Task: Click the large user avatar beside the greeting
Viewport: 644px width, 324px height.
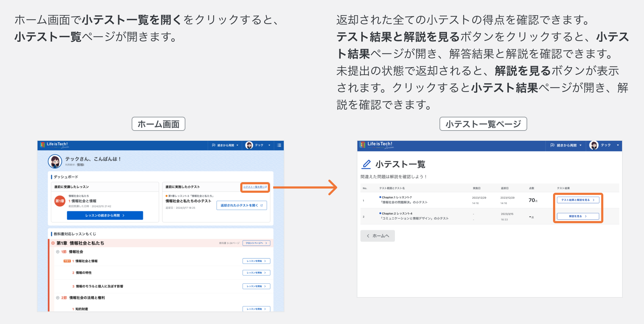Action: (x=55, y=161)
